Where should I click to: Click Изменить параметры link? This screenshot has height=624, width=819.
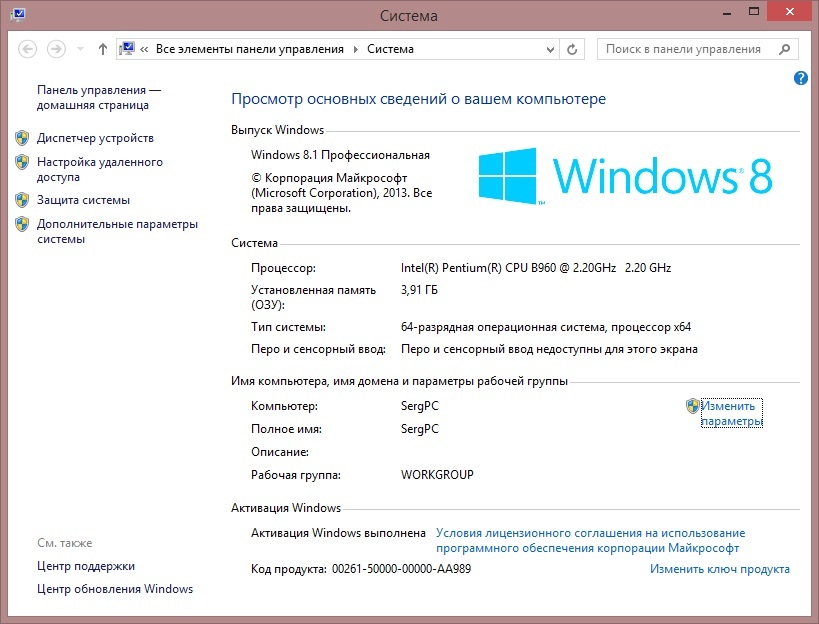tap(731, 413)
